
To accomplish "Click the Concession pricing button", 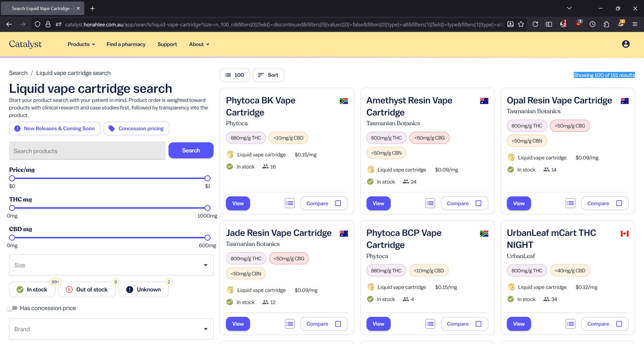I will point(137,129).
